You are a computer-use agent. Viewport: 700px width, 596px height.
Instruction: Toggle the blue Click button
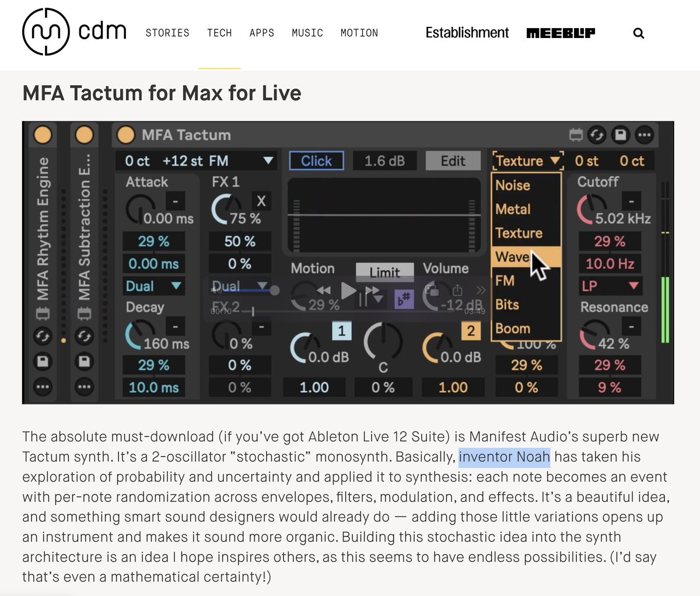(317, 161)
